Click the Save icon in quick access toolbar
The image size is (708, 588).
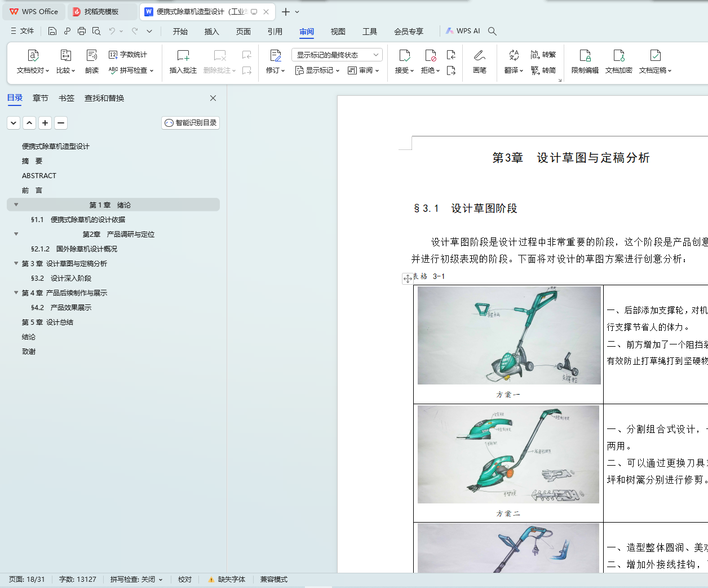point(52,31)
